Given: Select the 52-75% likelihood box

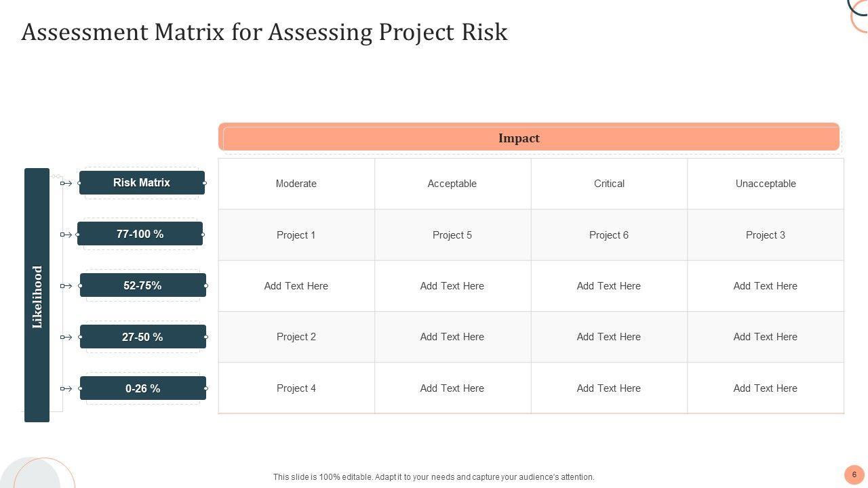Looking at the screenshot, I should (x=142, y=285).
